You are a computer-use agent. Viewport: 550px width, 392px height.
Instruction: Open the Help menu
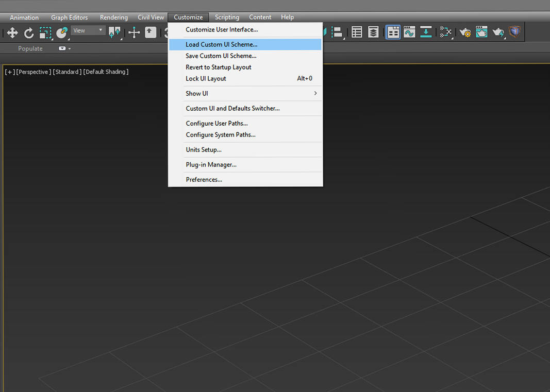tap(287, 17)
